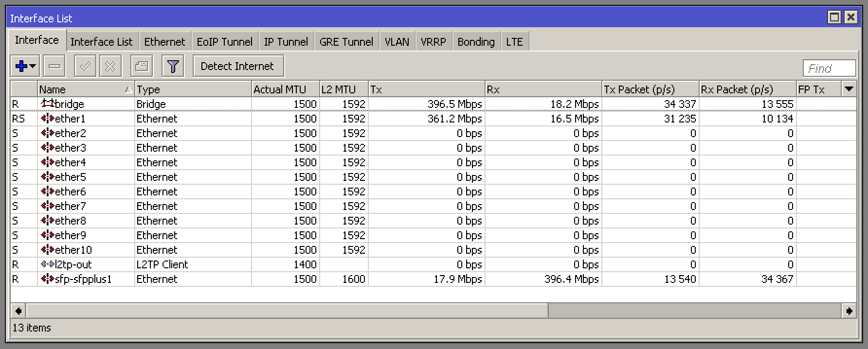Sort by the Tx column header
Image resolution: width=868 pixels, height=349 pixels.
click(x=426, y=89)
